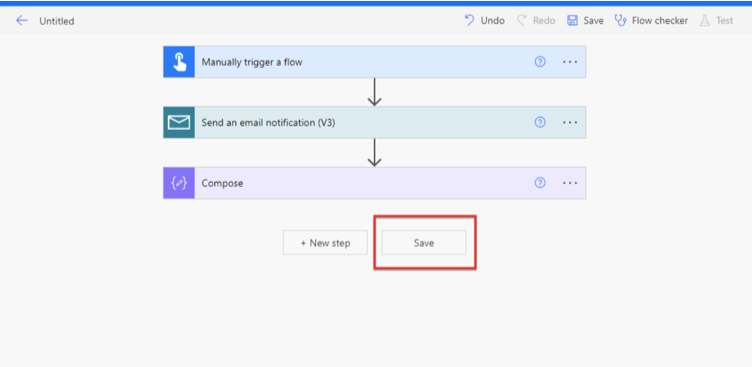Rename the flow titled Untitled

tap(57, 21)
